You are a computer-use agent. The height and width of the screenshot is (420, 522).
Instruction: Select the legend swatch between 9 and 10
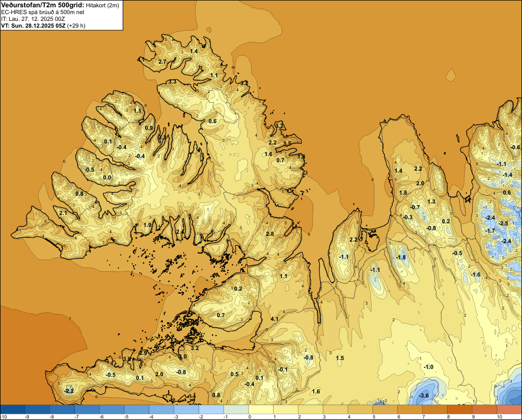(485, 410)
